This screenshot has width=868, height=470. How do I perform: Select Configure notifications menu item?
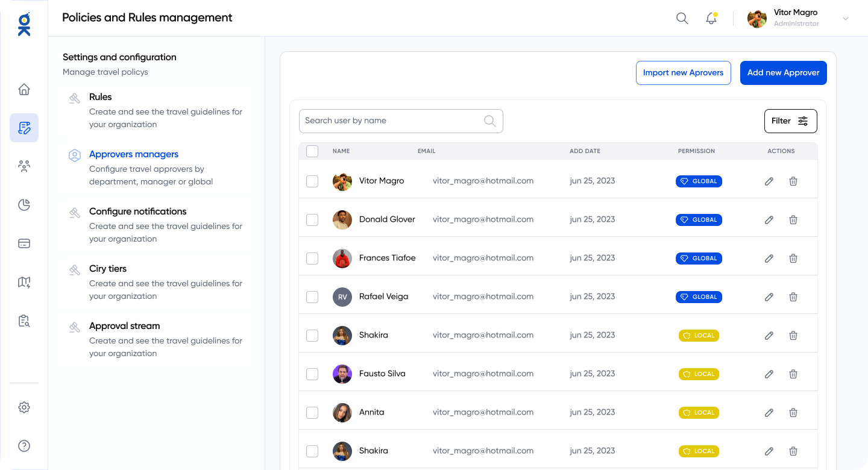[137, 211]
